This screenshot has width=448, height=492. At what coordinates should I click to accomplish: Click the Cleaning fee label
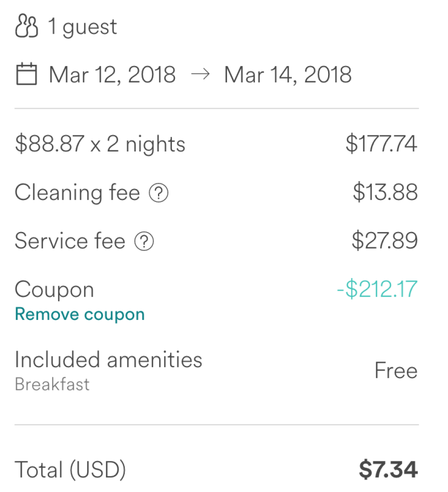click(x=77, y=193)
